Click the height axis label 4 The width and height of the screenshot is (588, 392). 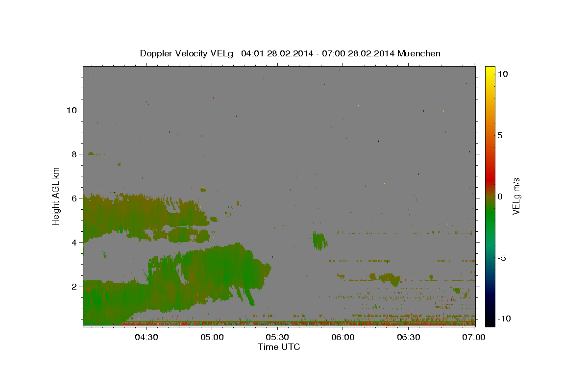tap(75, 242)
